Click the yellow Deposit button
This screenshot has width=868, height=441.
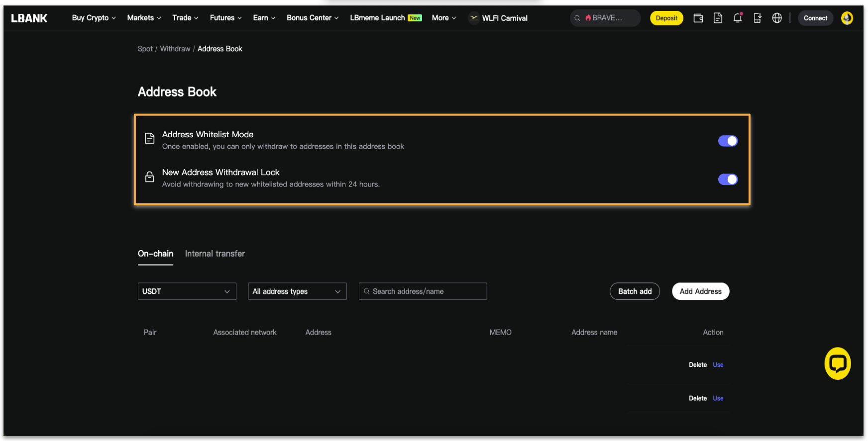tap(666, 18)
